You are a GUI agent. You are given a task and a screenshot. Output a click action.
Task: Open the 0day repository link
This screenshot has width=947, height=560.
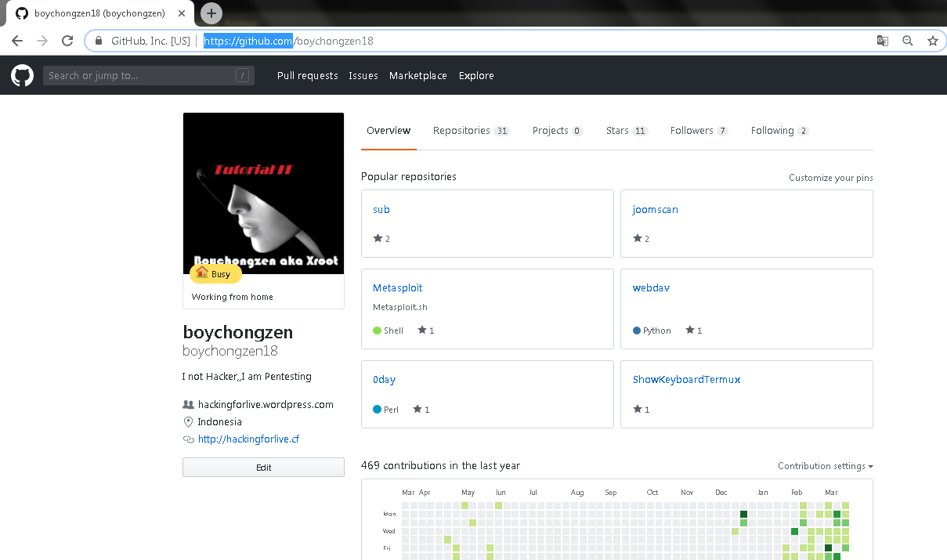pyautogui.click(x=384, y=380)
